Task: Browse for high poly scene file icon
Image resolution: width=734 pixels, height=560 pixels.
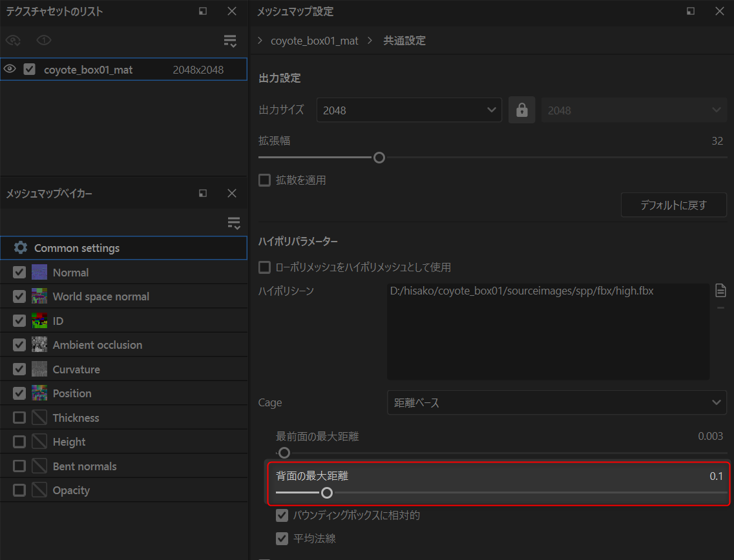Action: tap(721, 291)
